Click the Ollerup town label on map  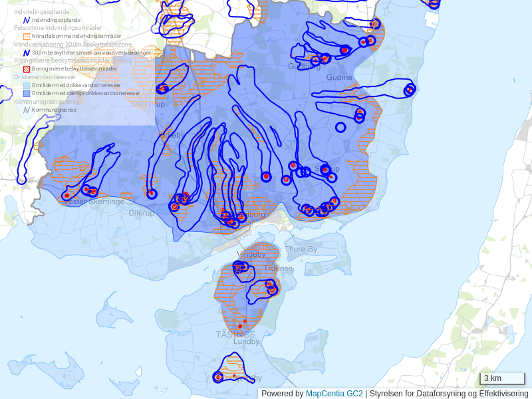tap(141, 213)
